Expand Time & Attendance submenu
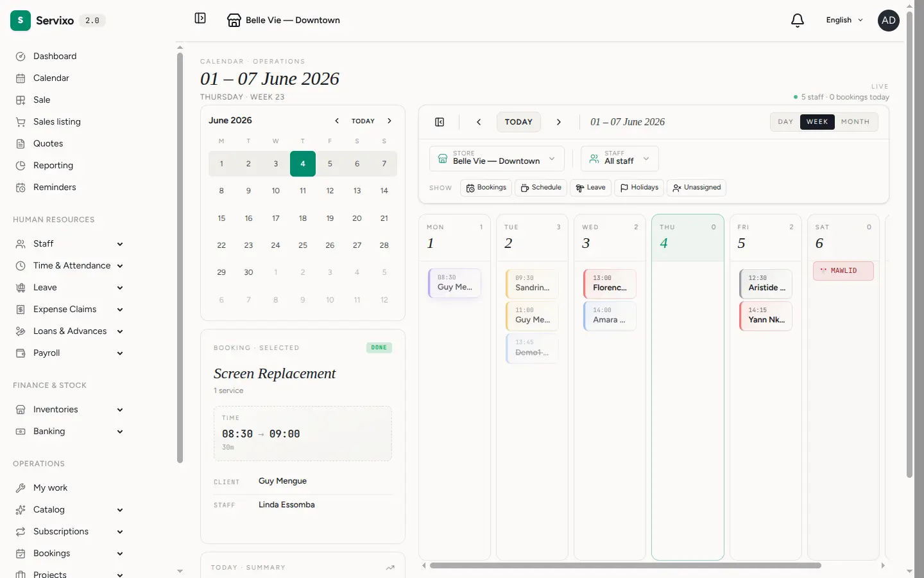Image resolution: width=924 pixels, height=578 pixels. tap(120, 266)
